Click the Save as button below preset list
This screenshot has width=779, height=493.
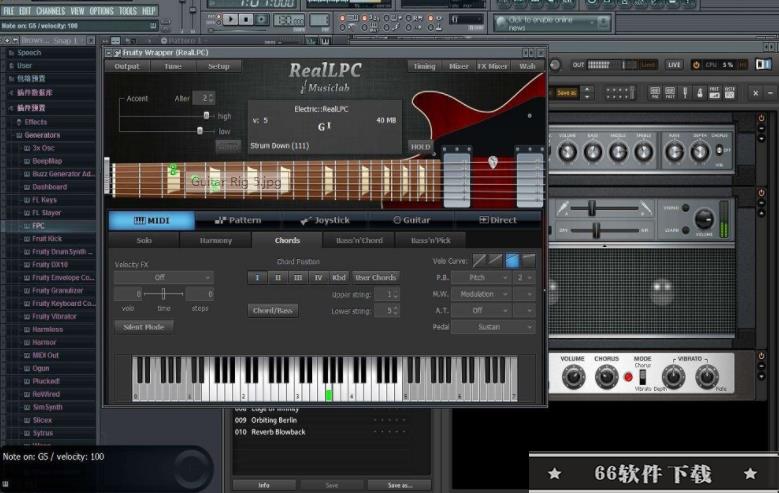pyautogui.click(x=399, y=485)
